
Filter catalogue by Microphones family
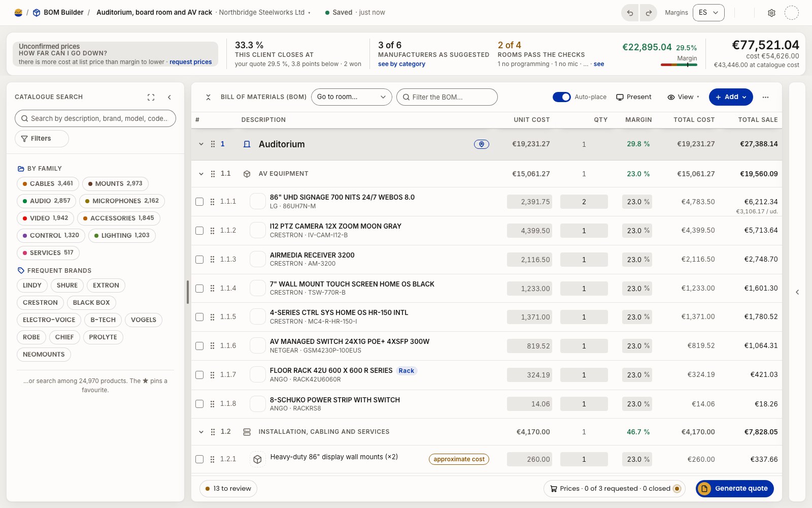[x=122, y=201]
